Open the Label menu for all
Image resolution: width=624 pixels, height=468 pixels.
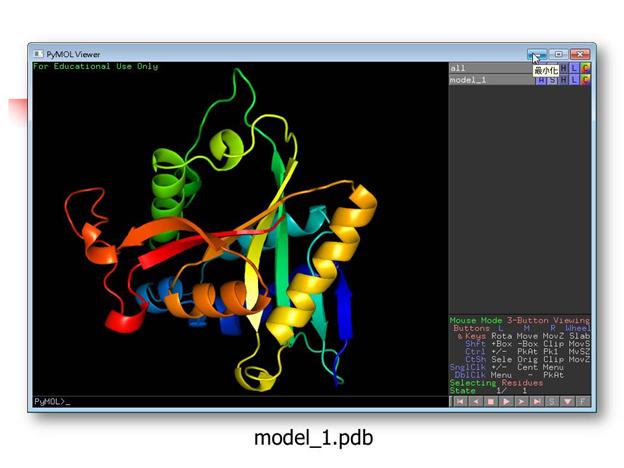coord(574,68)
